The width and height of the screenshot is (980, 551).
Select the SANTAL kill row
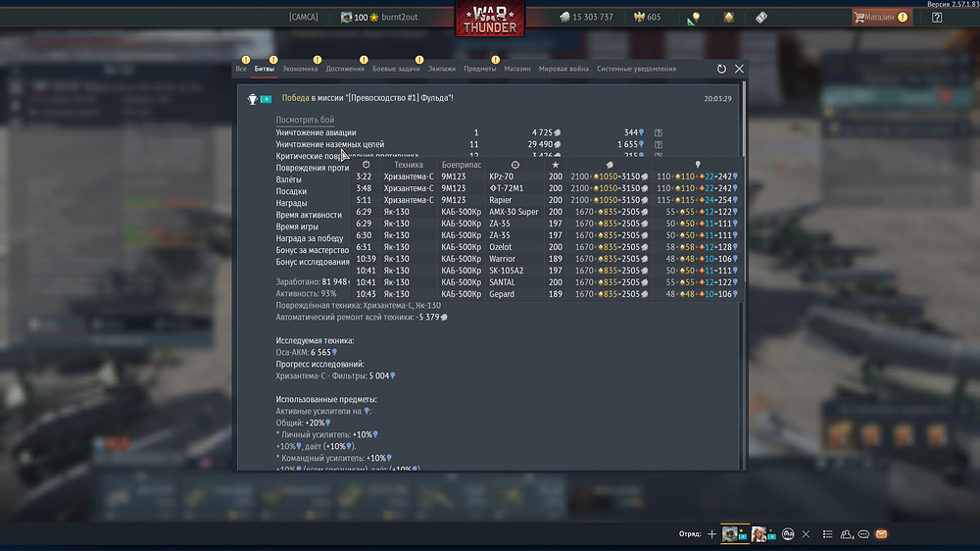click(547, 282)
